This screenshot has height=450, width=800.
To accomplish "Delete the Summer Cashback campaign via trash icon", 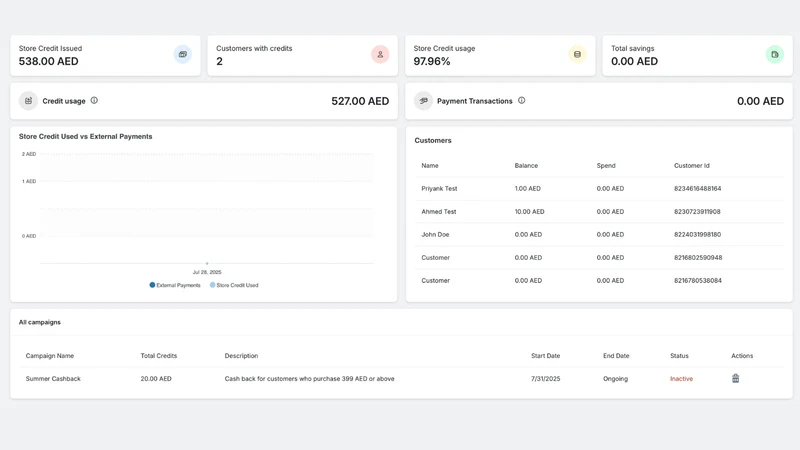I will [x=735, y=378].
